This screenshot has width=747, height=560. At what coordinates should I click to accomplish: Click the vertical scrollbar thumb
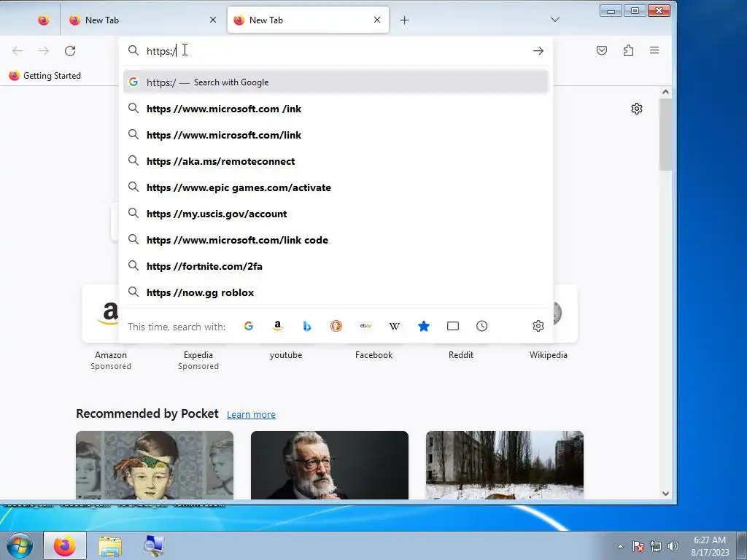pos(665,134)
